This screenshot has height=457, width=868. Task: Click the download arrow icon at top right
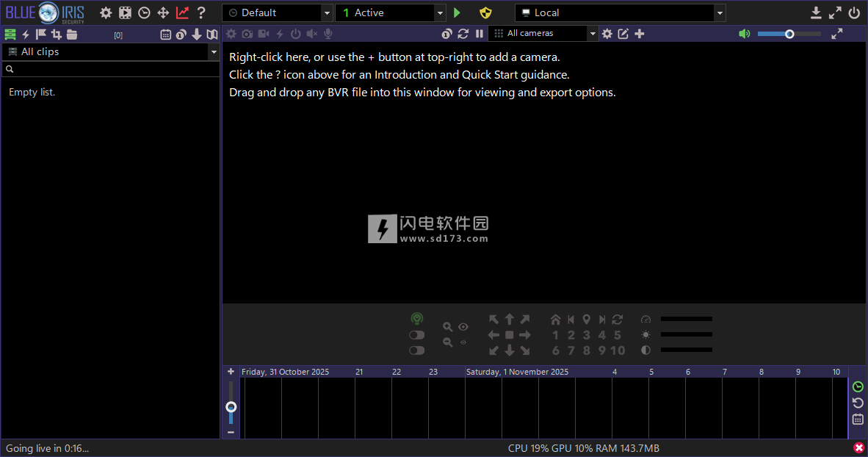[x=816, y=12]
